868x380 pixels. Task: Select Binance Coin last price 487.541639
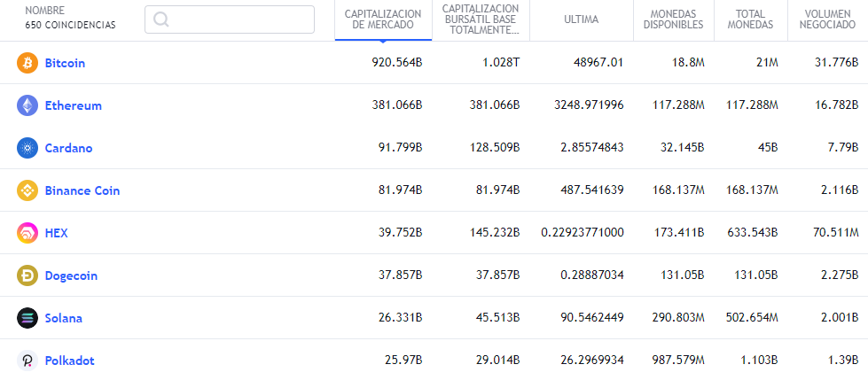(x=592, y=190)
